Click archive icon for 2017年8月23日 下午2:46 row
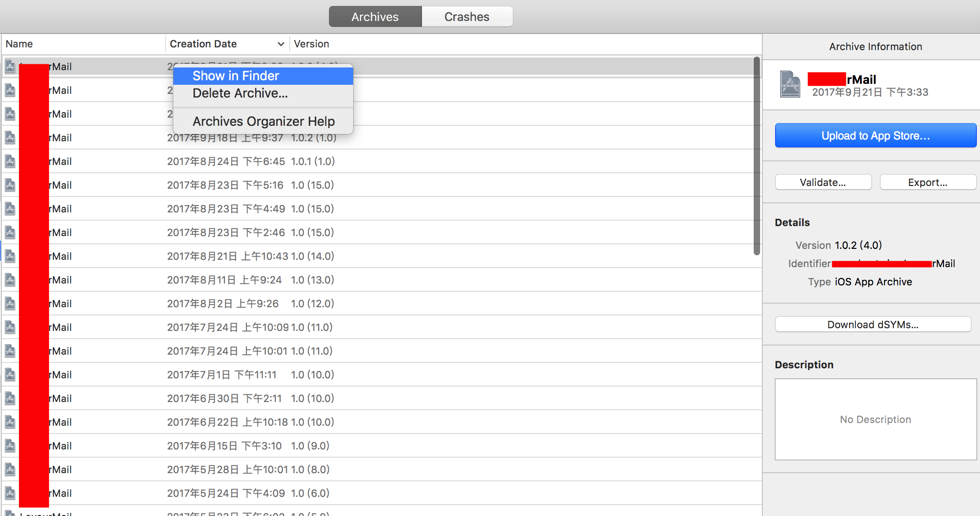Screen dimensions: 980x516 click(x=10, y=232)
